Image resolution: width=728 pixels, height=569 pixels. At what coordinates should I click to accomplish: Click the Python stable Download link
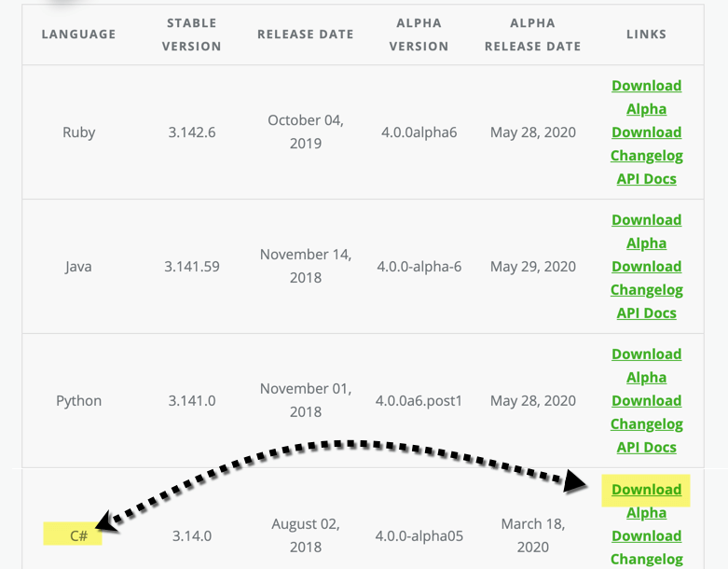pos(646,354)
